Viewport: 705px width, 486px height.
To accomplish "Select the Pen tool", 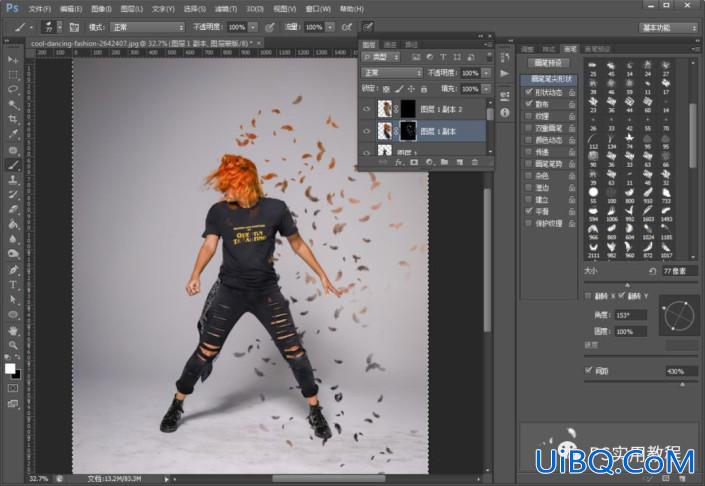I will (13, 270).
